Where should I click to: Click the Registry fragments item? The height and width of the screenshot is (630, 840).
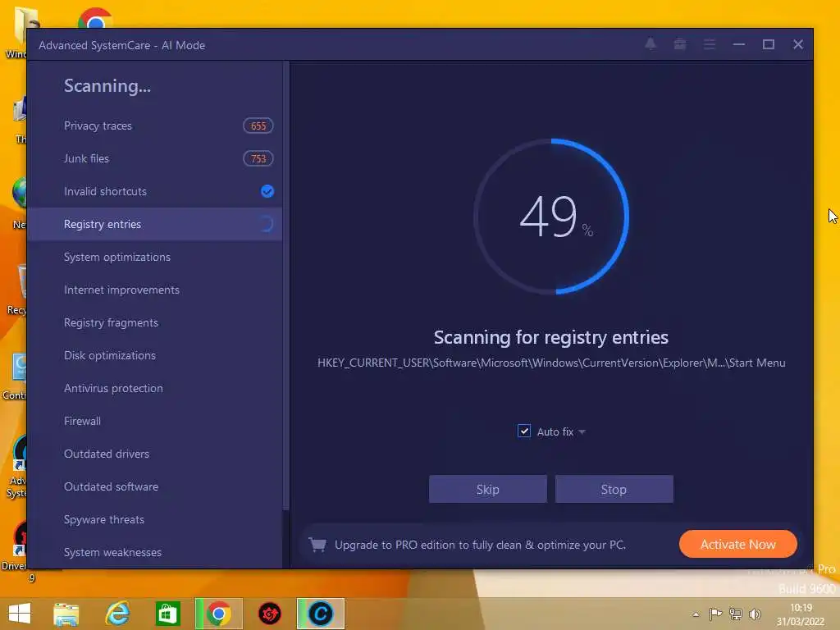tap(155, 322)
